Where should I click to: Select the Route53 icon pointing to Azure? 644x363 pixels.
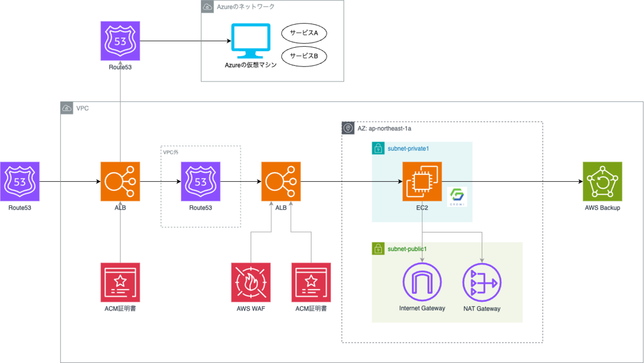(120, 41)
